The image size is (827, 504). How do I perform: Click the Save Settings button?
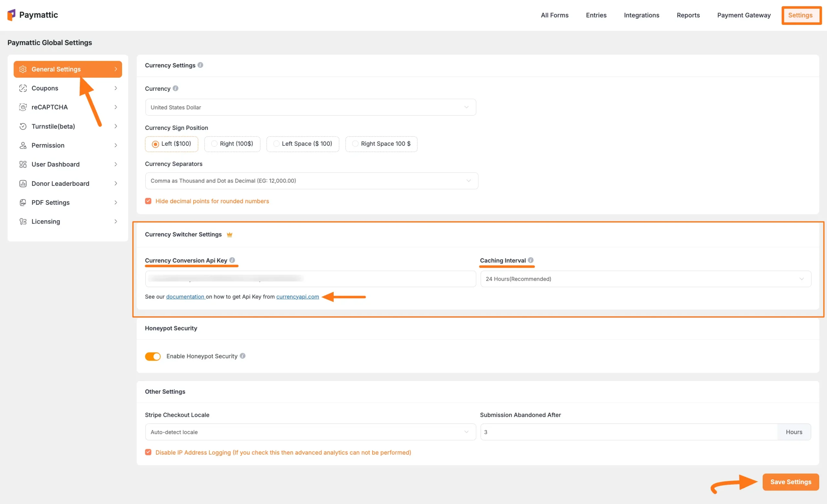pos(790,481)
